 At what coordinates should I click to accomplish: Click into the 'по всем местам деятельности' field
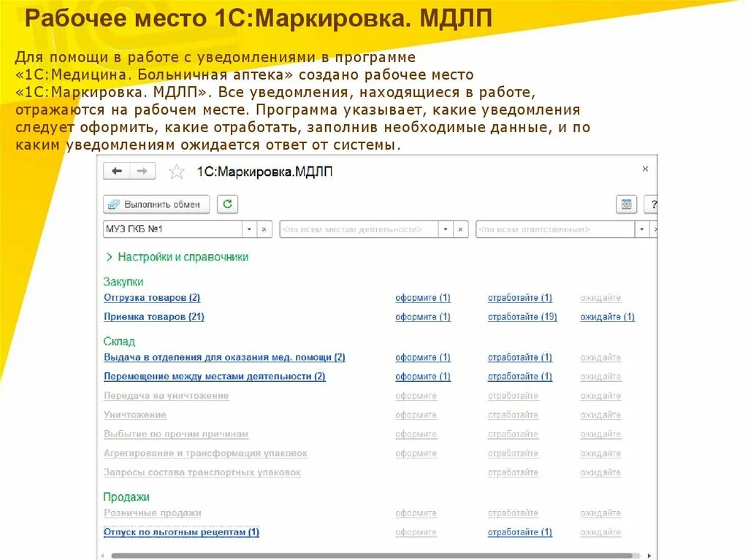coord(359,229)
